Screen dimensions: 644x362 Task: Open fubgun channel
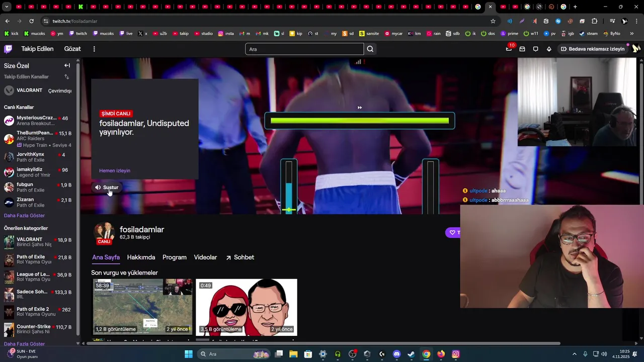[x=38, y=187]
